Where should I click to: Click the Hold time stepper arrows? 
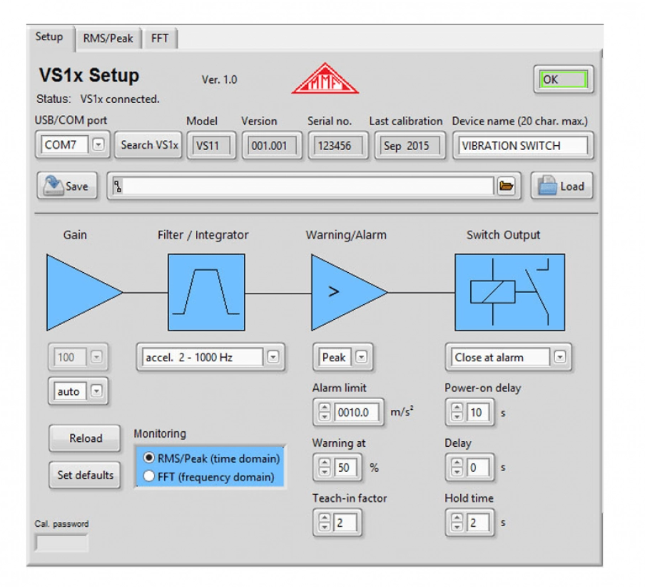pyautogui.click(x=457, y=522)
